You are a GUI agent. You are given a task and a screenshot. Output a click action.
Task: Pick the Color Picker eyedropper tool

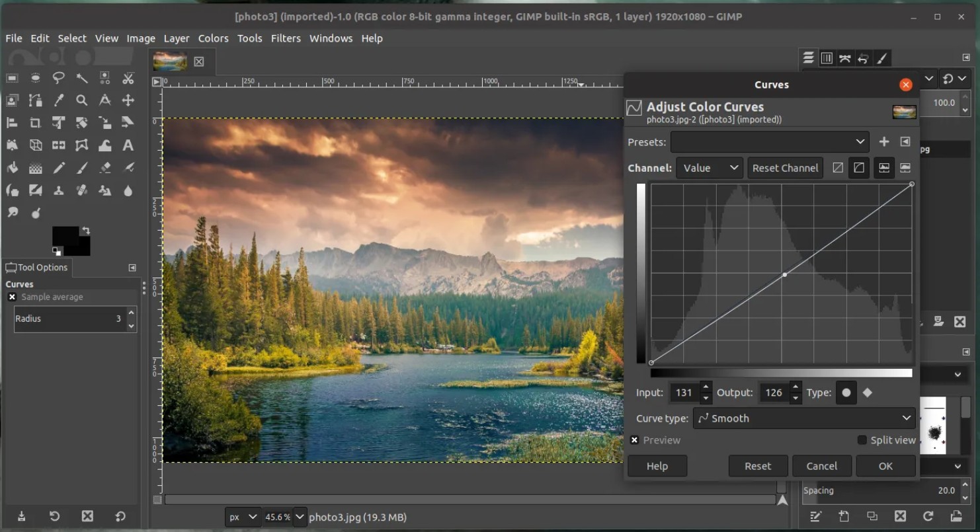[59, 100]
